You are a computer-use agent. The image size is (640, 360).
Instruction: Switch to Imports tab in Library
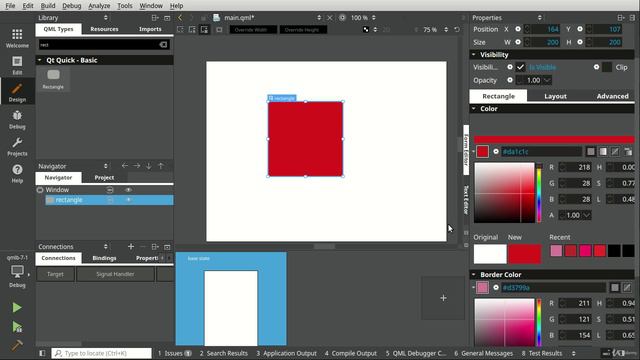150,29
